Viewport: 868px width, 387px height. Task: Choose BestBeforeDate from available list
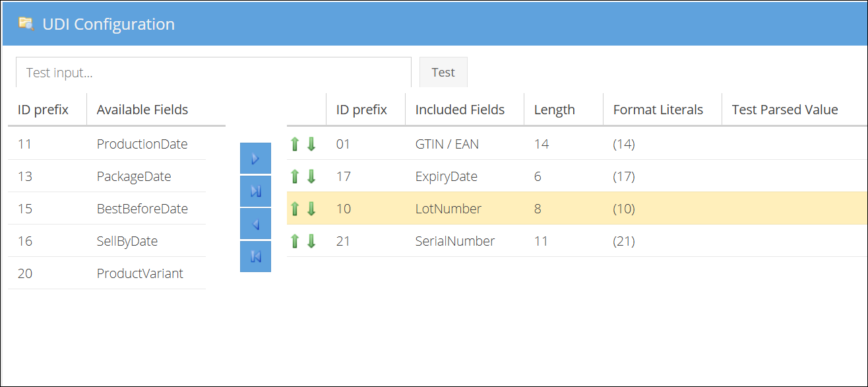coord(142,209)
